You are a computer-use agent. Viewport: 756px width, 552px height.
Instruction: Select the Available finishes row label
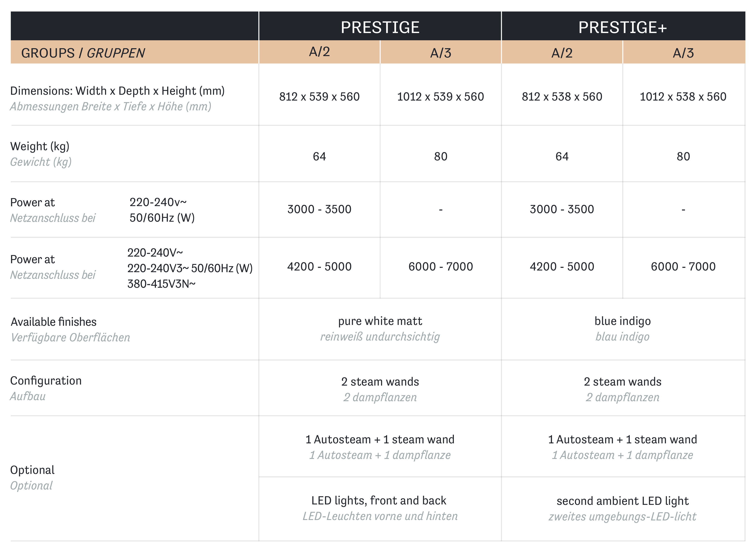tap(53, 322)
